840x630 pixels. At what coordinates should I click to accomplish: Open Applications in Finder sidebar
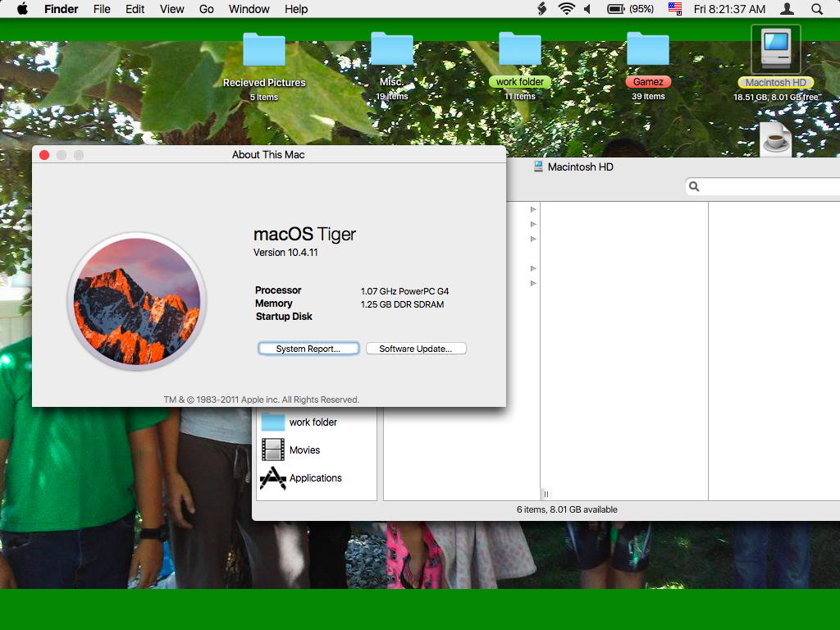tap(317, 478)
